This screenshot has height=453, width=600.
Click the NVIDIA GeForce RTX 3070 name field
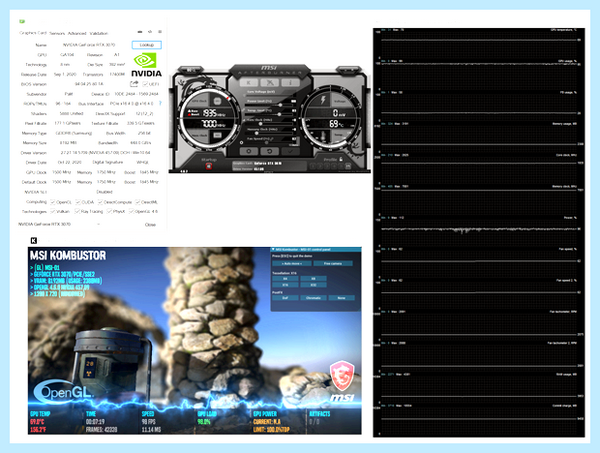[x=89, y=45]
